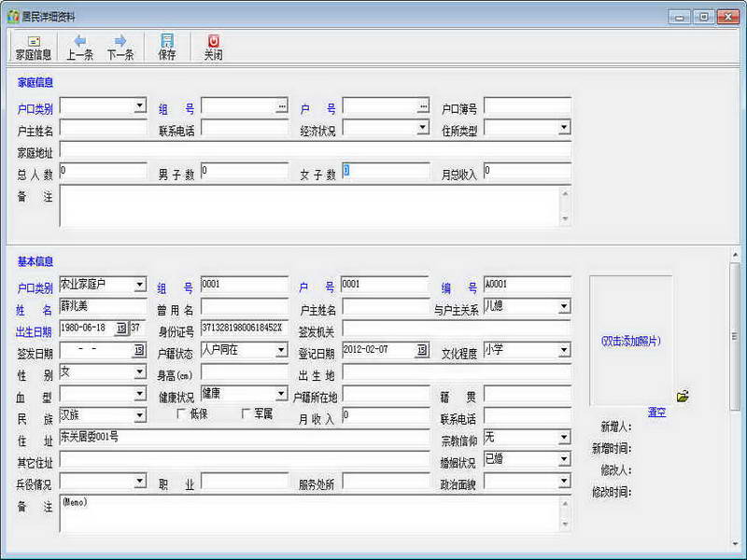Screen dimensions: 747x560
Task: Expand family section 户口类别 dropdown
Action: [139, 105]
